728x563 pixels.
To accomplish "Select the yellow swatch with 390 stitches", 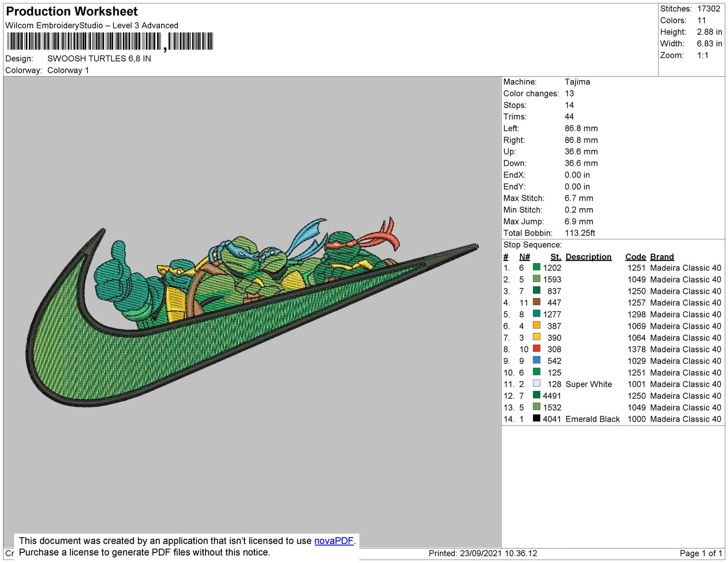I will tap(537, 337).
